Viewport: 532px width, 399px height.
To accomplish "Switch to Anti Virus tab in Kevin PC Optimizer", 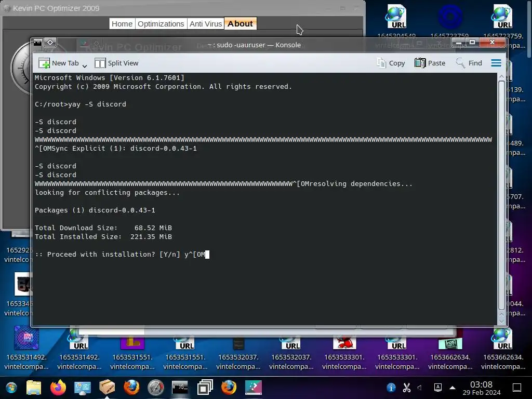I will [x=206, y=24].
